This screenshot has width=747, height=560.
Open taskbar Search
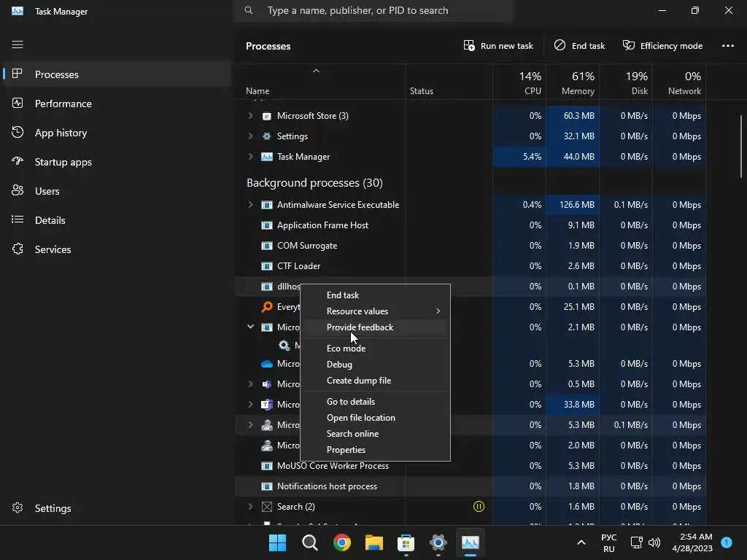309,542
